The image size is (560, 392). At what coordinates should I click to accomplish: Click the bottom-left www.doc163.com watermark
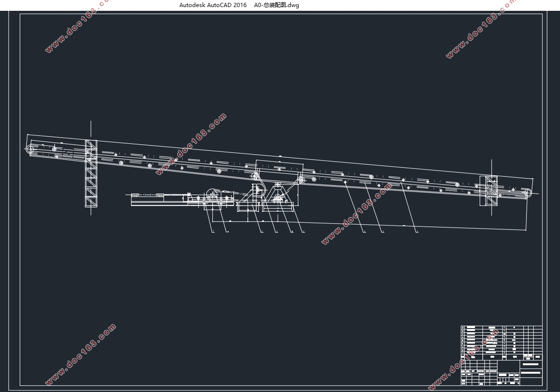80,354
